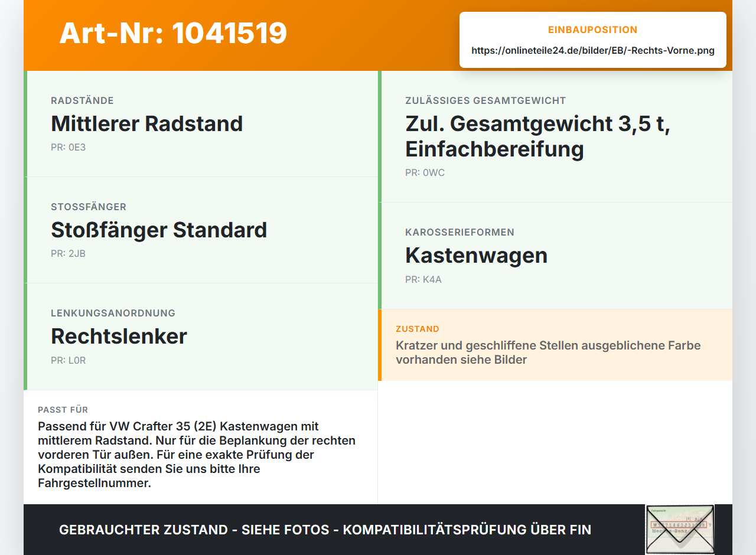This screenshot has width=756, height=555.
Task: Click the PR: L0R code
Action: (69, 360)
